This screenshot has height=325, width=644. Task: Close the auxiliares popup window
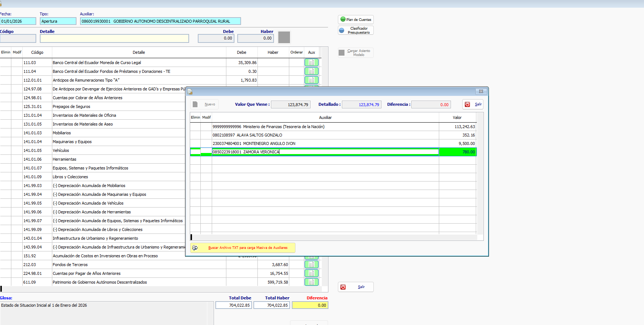tap(481, 91)
